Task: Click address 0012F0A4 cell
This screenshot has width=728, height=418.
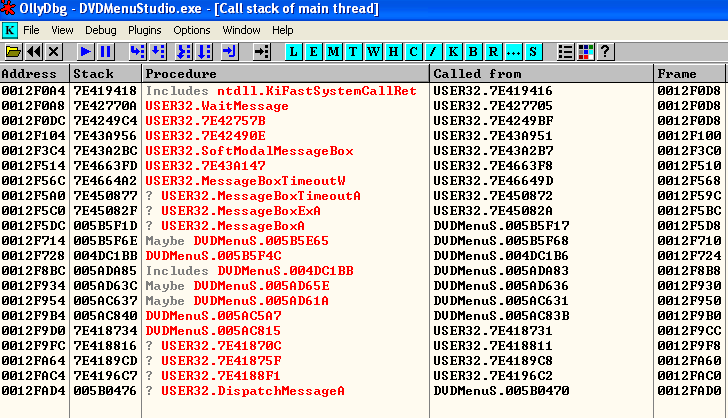Action: coord(33,91)
